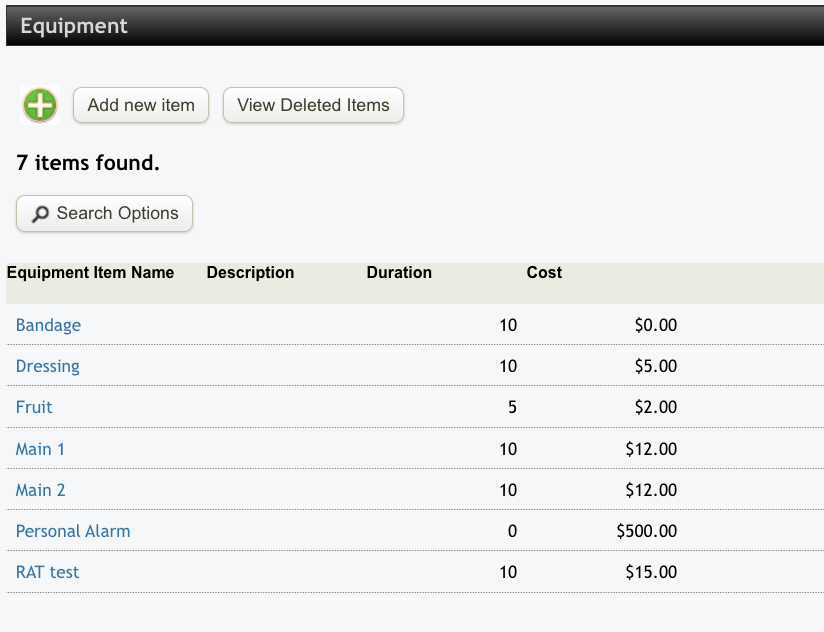The width and height of the screenshot is (824, 632).
Task: Click the green plus icon
Action: (40, 105)
